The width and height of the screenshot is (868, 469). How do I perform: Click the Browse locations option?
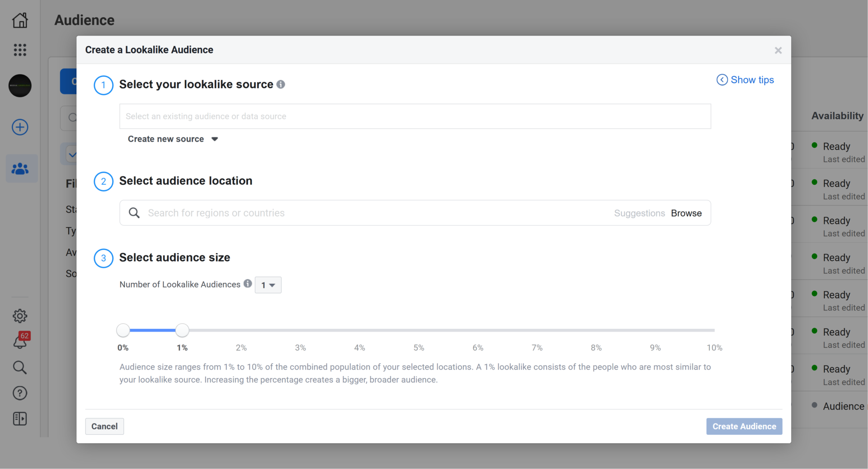[686, 213]
